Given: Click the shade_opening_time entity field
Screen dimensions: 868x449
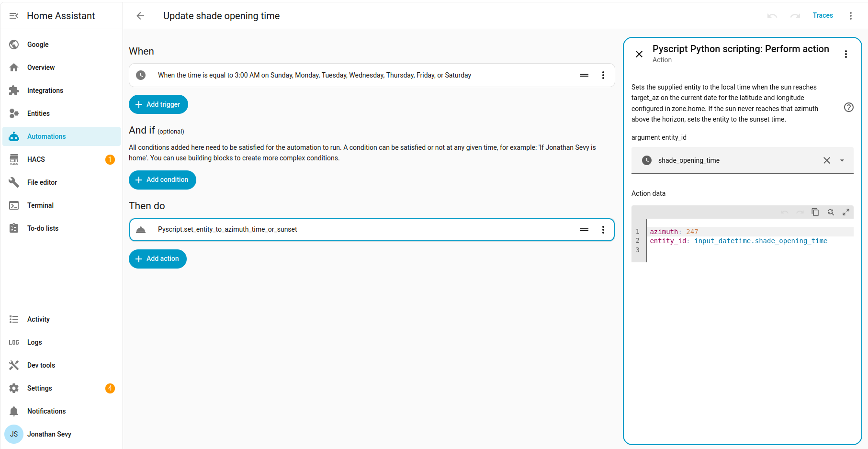Looking at the screenshot, I should point(742,160).
